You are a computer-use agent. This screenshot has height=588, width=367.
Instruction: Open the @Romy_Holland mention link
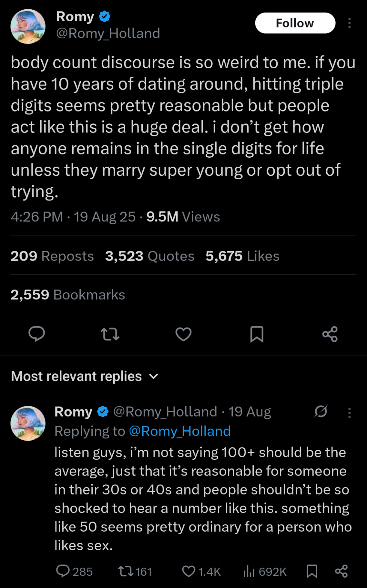[180, 431]
